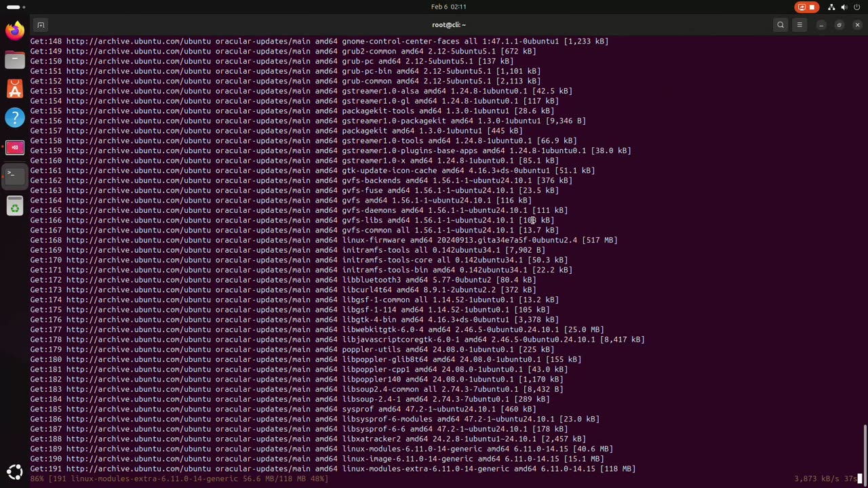The image size is (868, 488).
Task: Open terminal search with the magnifier icon
Action: click(x=781, y=25)
